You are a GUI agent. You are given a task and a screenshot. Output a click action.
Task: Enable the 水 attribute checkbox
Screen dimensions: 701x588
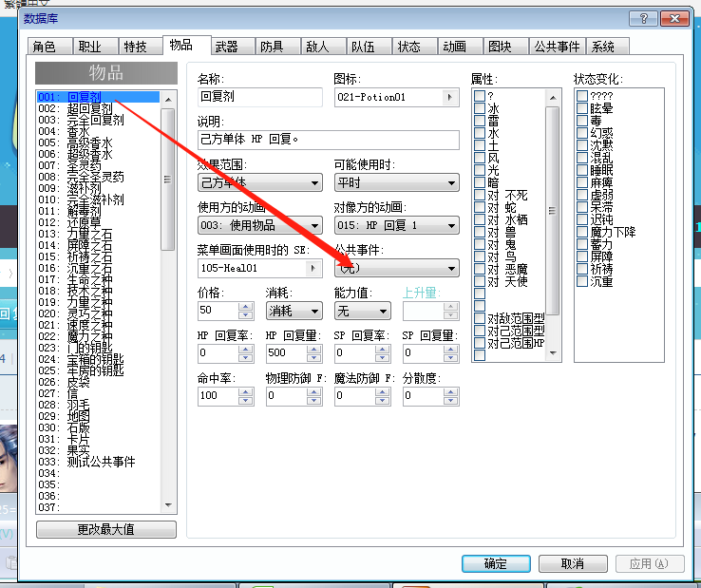click(x=480, y=133)
